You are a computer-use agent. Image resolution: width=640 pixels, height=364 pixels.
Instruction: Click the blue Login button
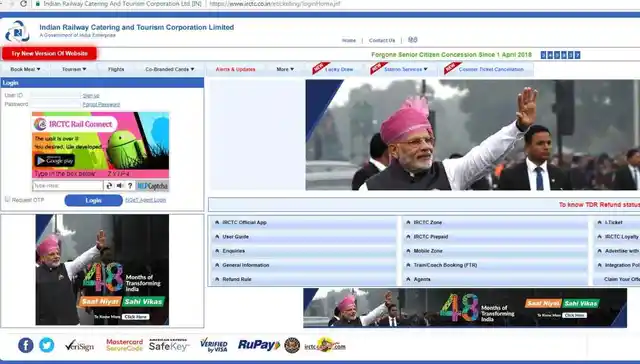[x=93, y=200]
